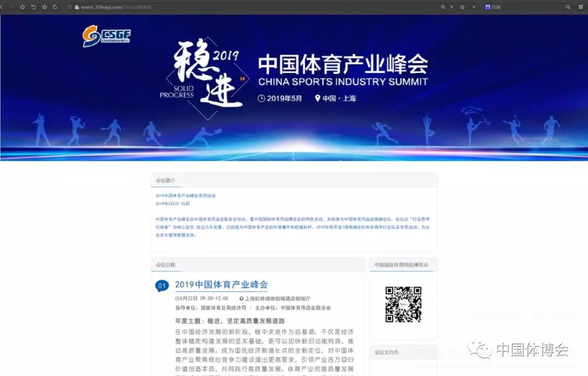Click the text 2019中国体育产业峰会系列活动
The image size is (588, 376).
(x=186, y=196)
